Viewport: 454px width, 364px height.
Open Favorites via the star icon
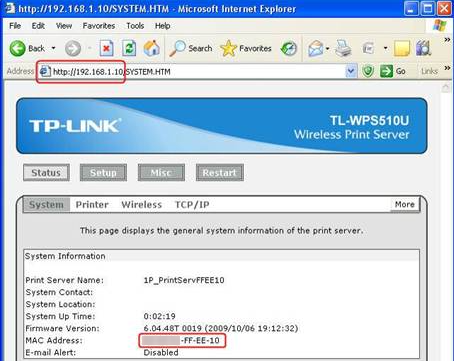(246, 49)
